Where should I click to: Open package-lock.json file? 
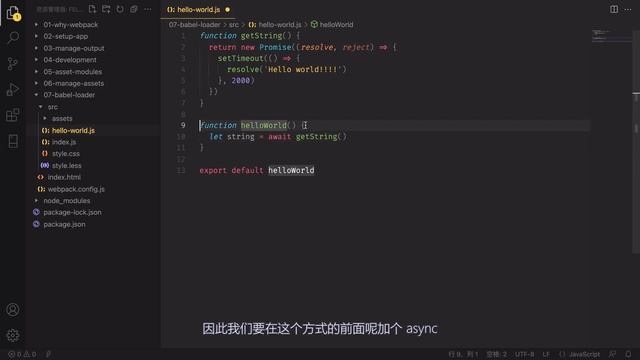tap(72, 212)
